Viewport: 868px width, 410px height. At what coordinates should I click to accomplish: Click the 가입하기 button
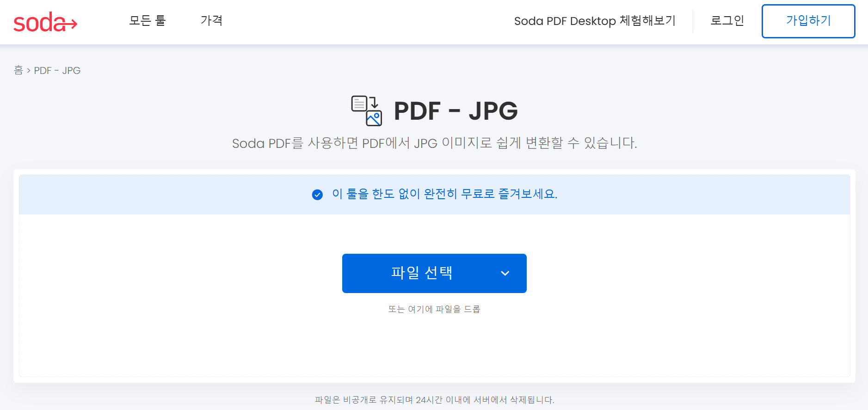(x=808, y=21)
